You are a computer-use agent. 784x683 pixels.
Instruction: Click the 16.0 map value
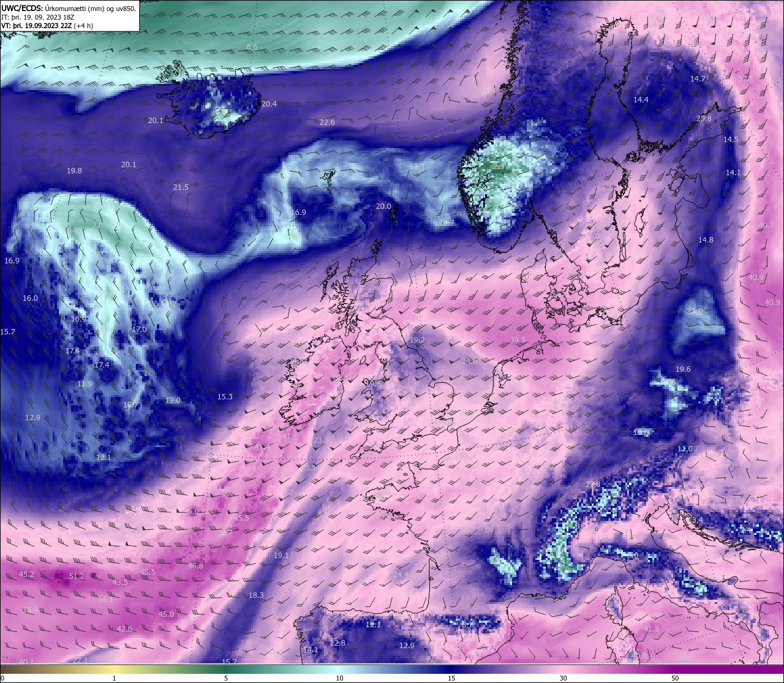tap(30, 298)
